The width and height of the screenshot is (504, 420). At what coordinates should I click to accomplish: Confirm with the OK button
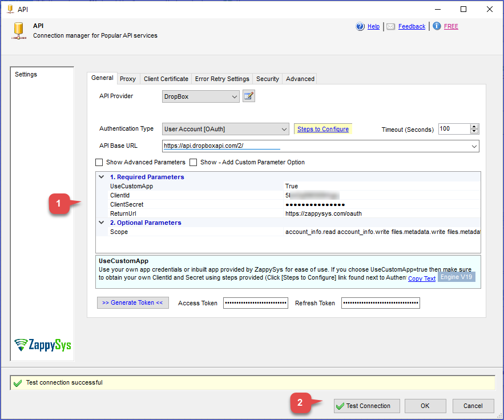coord(425,406)
